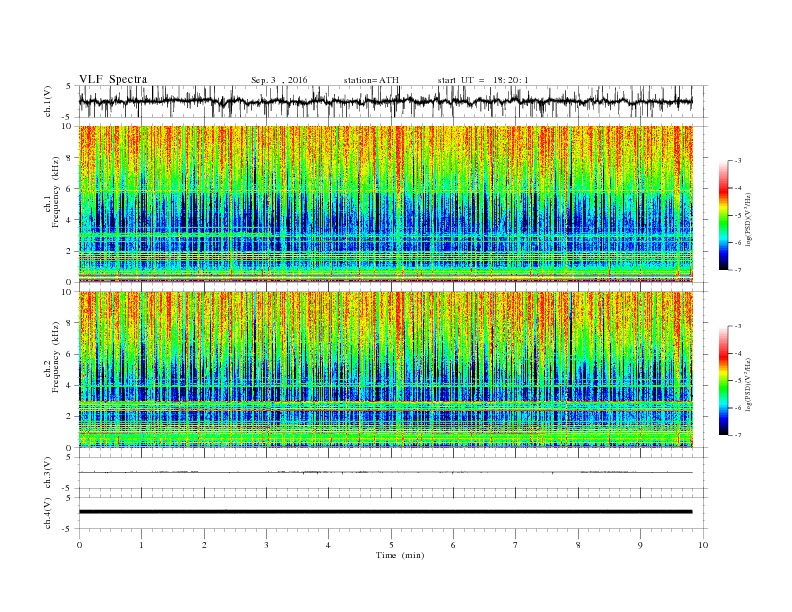Image resolution: width=792 pixels, height=612 pixels.
Task: Click the x-axis tick label "1" at bottom
Action: [141, 545]
